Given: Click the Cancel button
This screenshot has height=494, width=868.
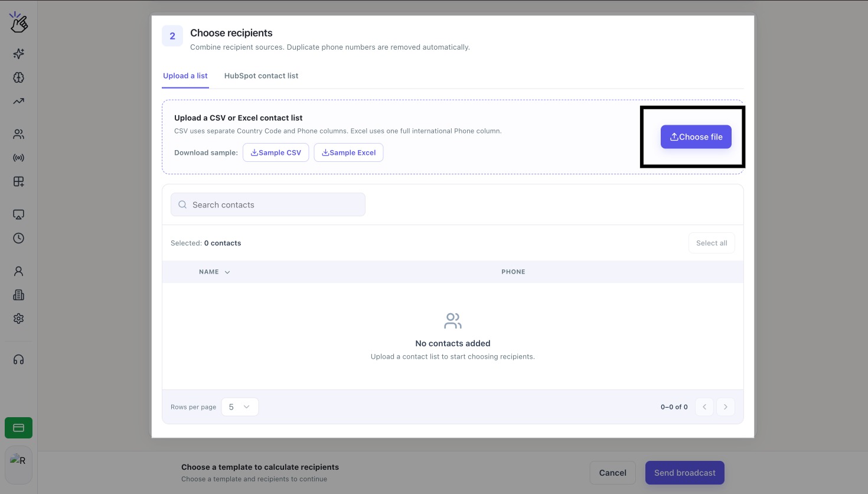Looking at the screenshot, I should (x=613, y=473).
